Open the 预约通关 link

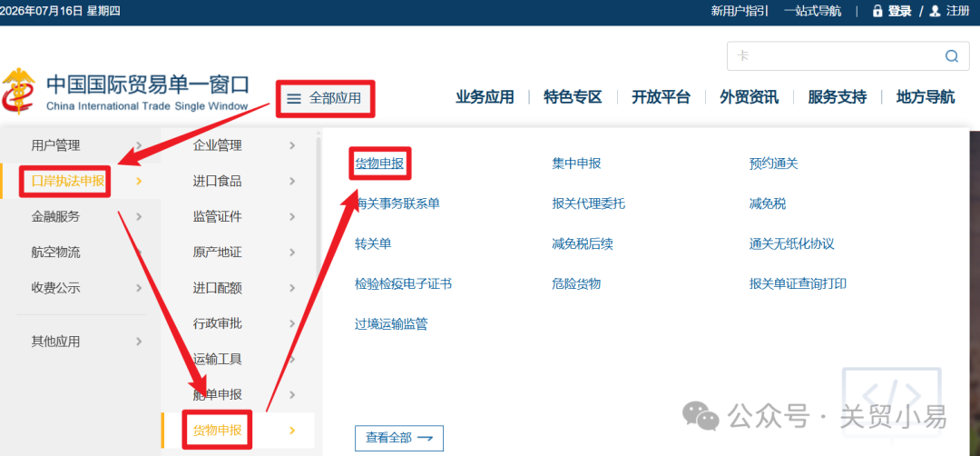tap(774, 164)
